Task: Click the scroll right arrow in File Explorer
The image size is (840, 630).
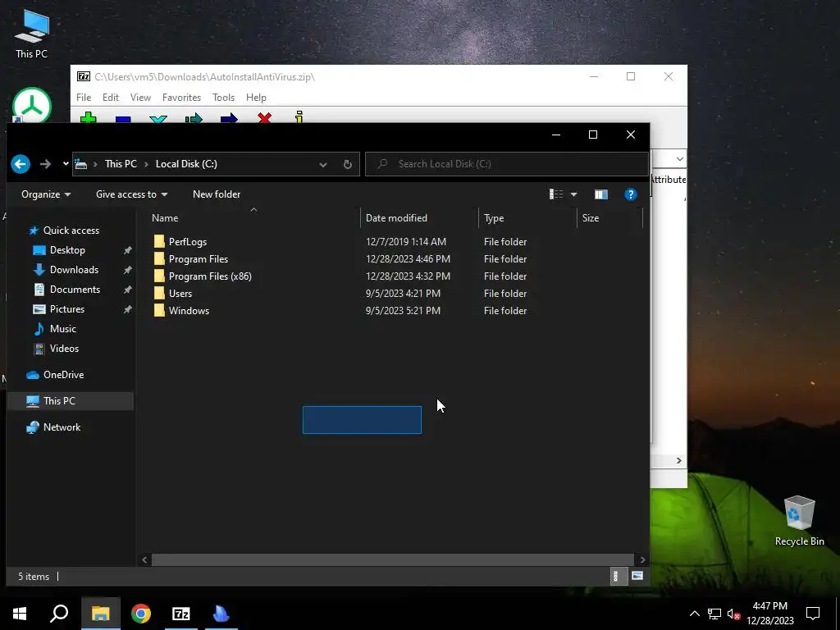Action: pos(641,559)
